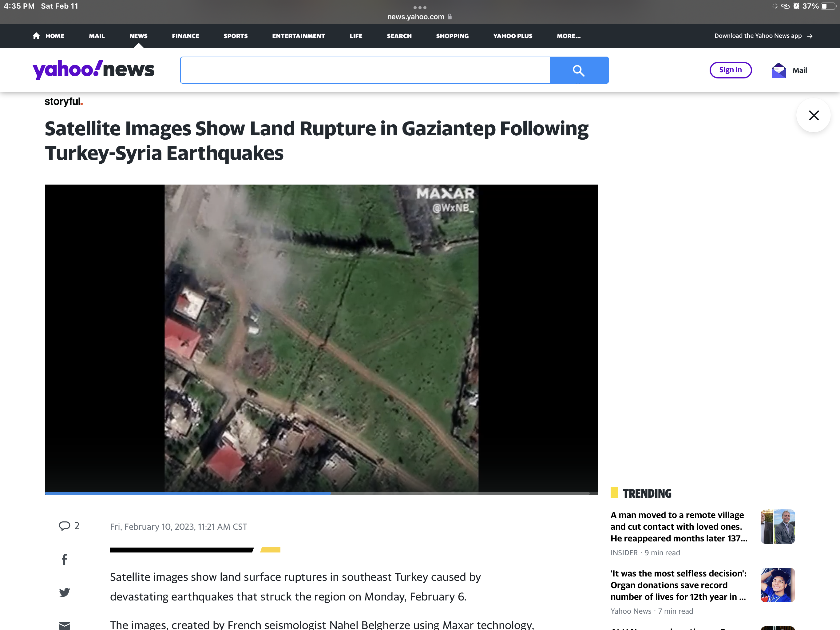This screenshot has height=630, width=840.
Task: Open the organ donations trending story
Action: pos(678,585)
